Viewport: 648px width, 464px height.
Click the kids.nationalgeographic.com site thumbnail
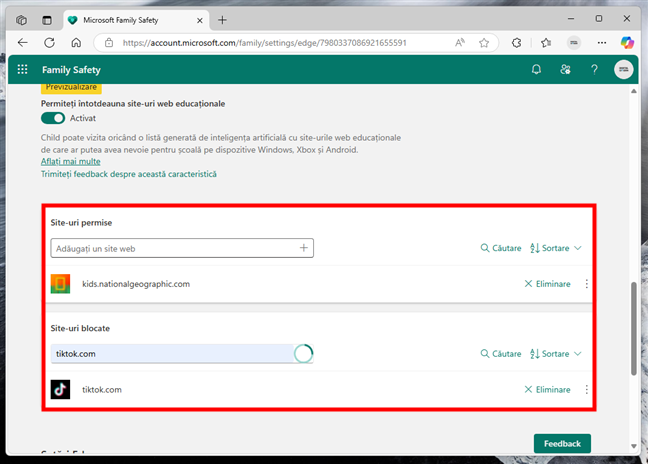click(60, 284)
